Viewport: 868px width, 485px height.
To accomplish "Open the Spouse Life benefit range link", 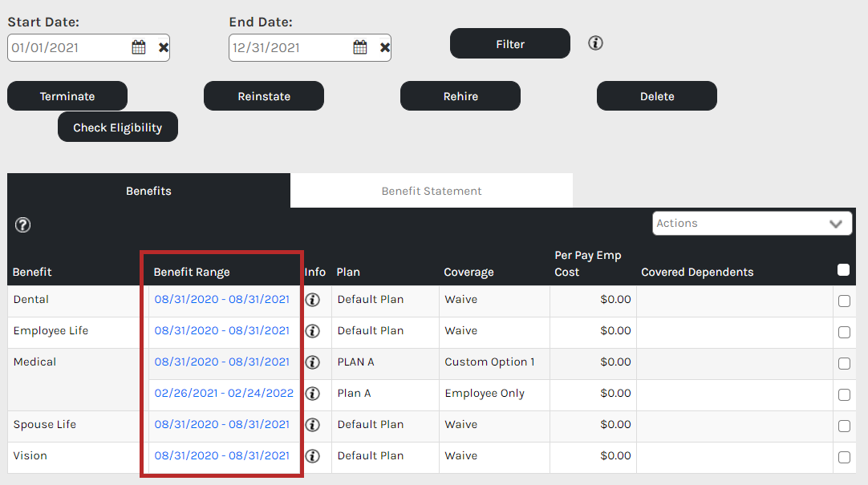I will pyautogui.click(x=222, y=424).
